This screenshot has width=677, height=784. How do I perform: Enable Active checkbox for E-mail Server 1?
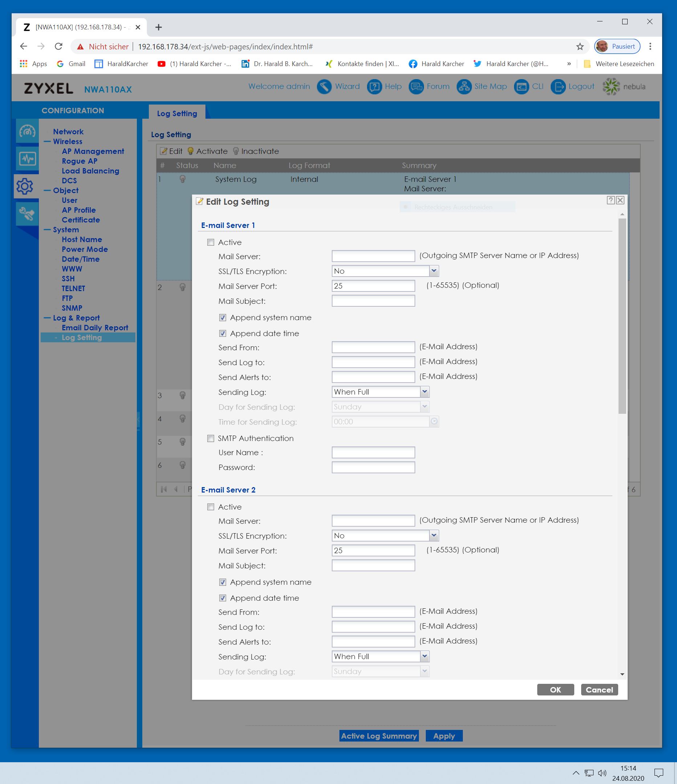211,242
